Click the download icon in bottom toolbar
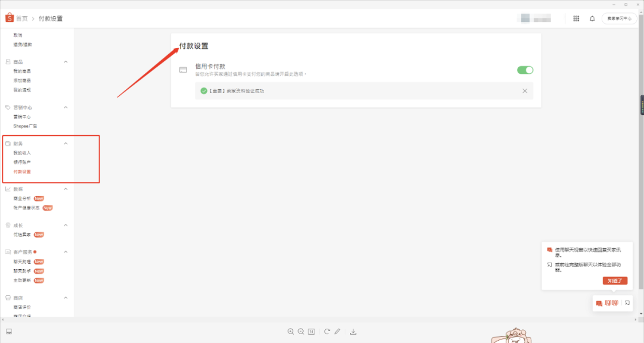Screen dimensions: 644x343 pos(353,331)
